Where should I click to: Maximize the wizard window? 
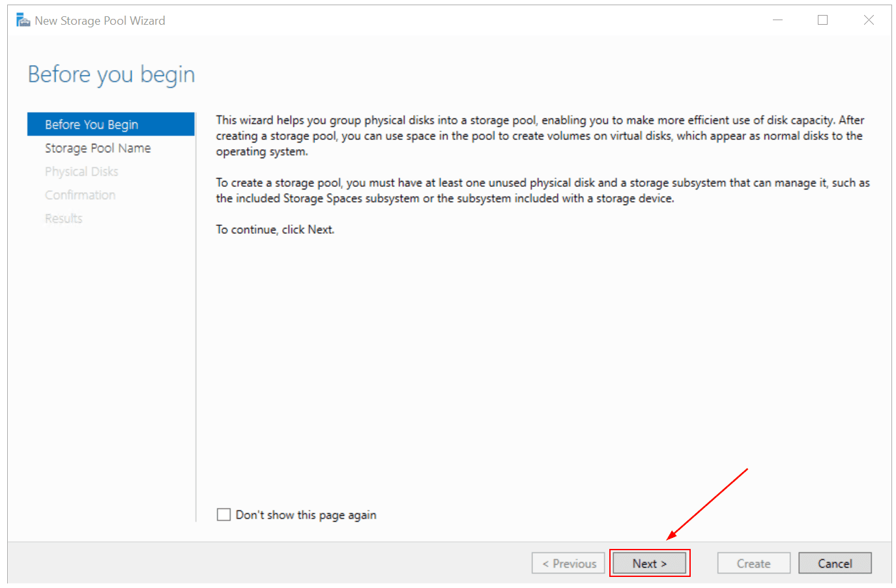[x=822, y=20]
